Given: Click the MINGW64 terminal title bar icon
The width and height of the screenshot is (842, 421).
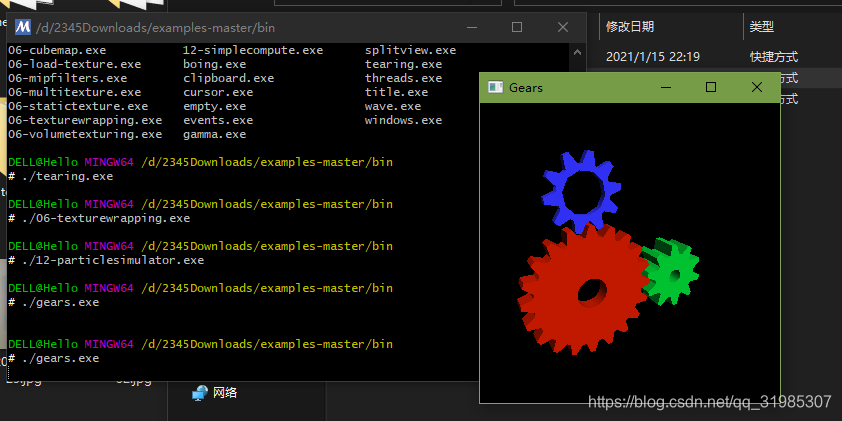Looking at the screenshot, I should click(x=22, y=27).
